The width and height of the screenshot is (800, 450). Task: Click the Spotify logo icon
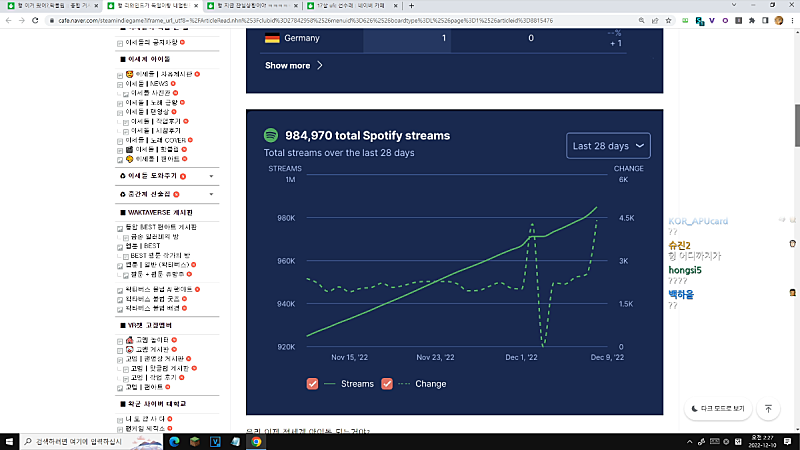point(271,135)
